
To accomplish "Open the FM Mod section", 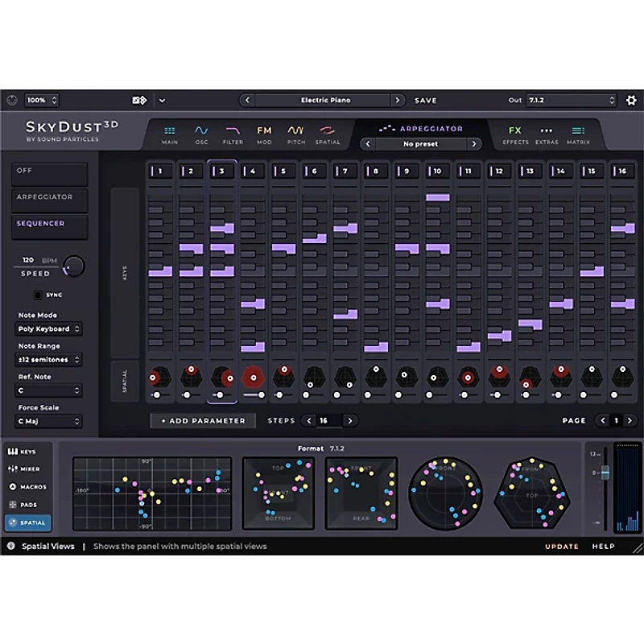I will (x=264, y=134).
